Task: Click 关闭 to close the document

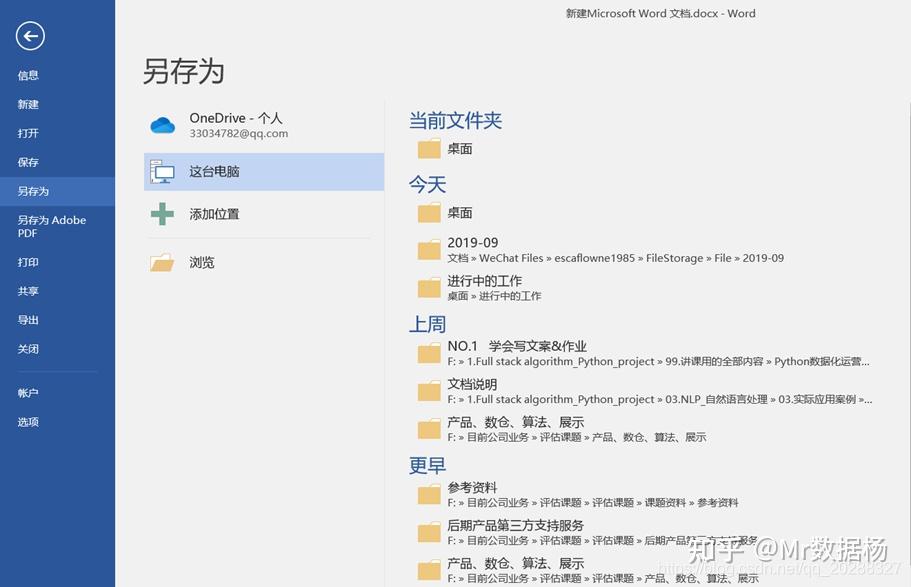Action: 28,349
